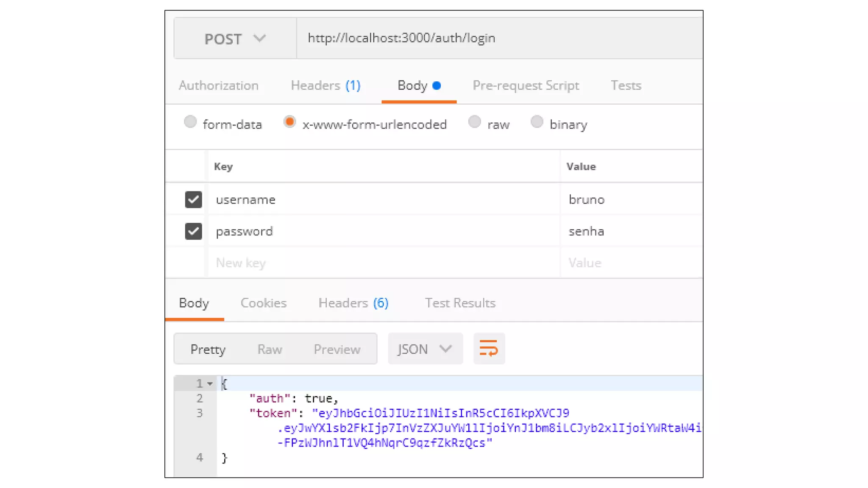Open the JSON format dropdown
868x488 pixels.
point(425,349)
